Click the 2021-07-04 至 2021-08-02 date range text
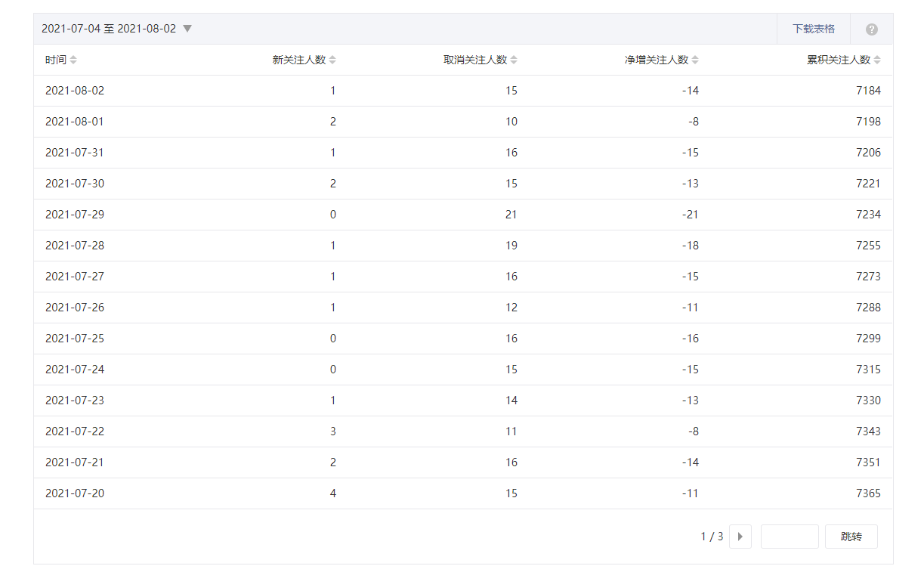Viewport: 924px width, 566px height. [108, 29]
